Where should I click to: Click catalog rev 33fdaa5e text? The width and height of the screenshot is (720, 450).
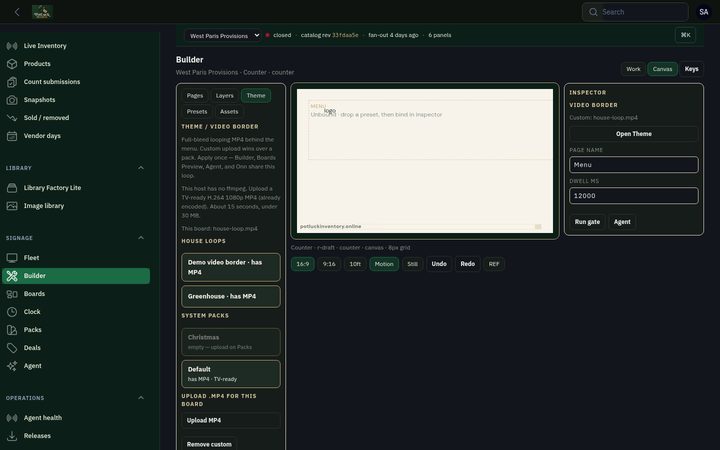(x=330, y=35)
